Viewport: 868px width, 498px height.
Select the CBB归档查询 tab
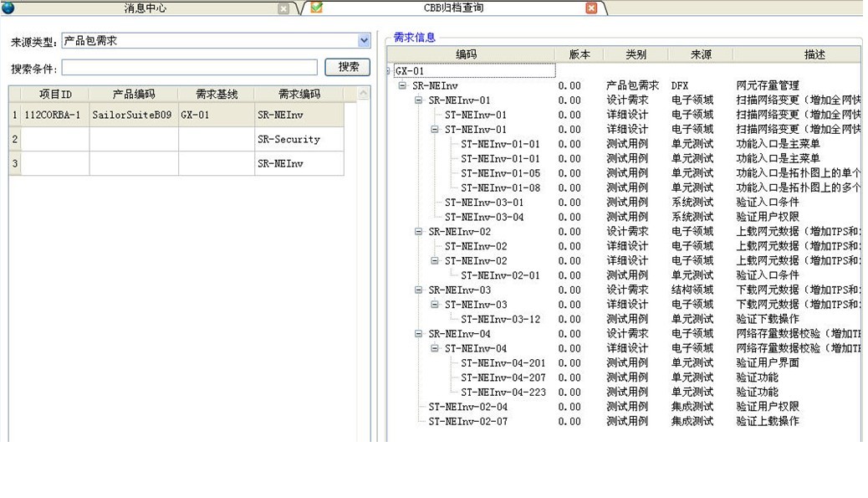[x=453, y=8]
